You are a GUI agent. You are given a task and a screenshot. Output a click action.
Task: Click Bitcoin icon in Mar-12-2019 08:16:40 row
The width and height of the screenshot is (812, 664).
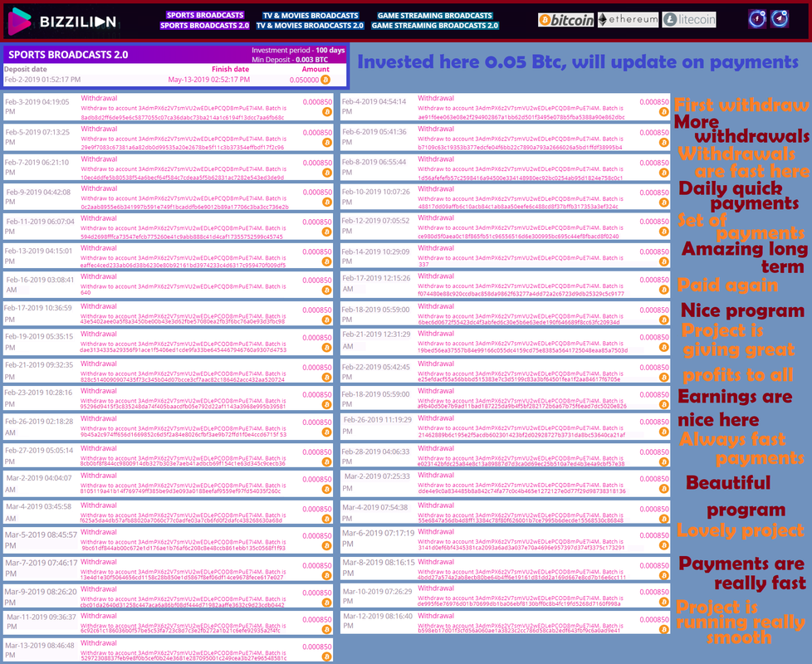(x=664, y=629)
